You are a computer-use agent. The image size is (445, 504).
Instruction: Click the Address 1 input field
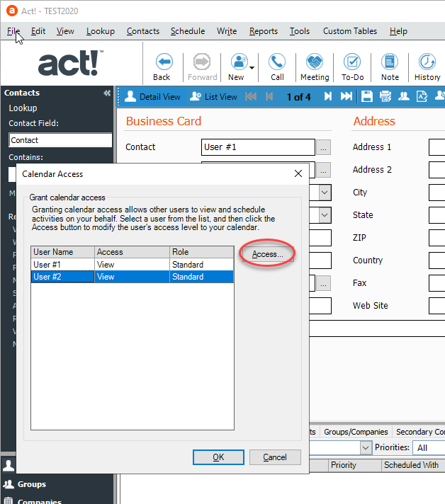click(x=437, y=147)
